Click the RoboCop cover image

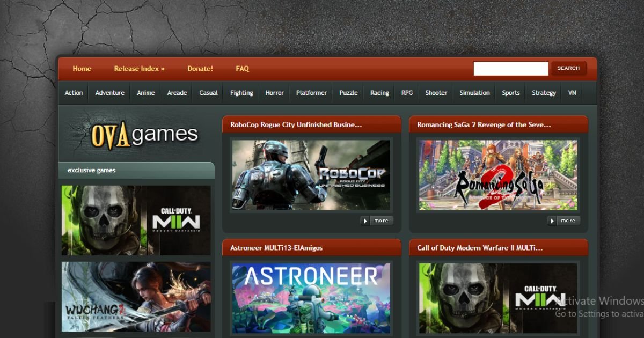pos(311,175)
